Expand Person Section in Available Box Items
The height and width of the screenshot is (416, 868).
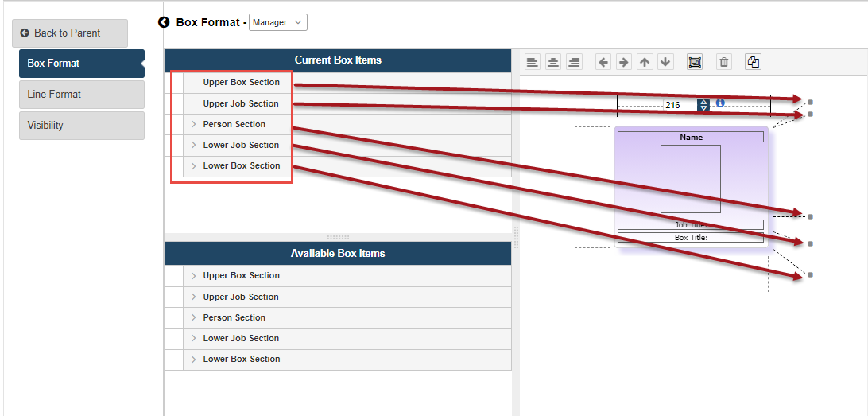point(193,317)
